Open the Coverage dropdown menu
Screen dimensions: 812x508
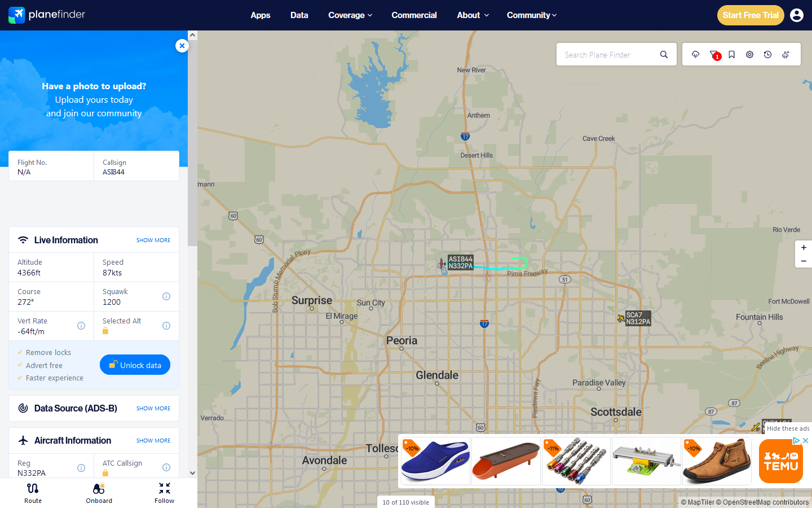(350, 15)
